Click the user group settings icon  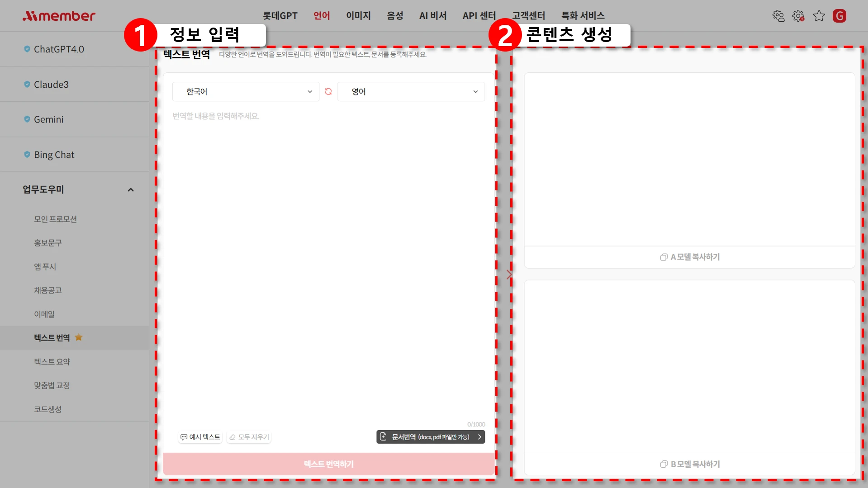point(778,16)
